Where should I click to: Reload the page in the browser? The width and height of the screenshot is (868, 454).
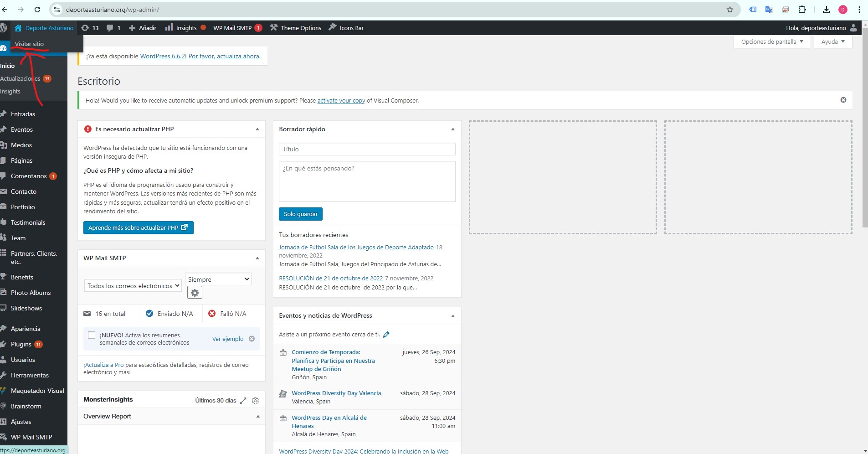click(x=37, y=10)
